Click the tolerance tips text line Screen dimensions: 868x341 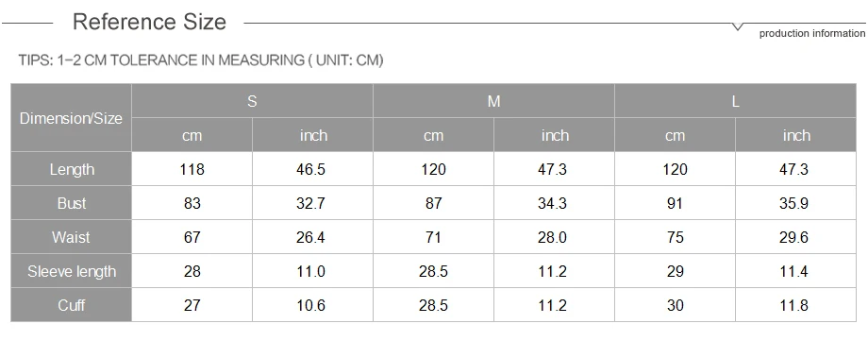point(201,60)
